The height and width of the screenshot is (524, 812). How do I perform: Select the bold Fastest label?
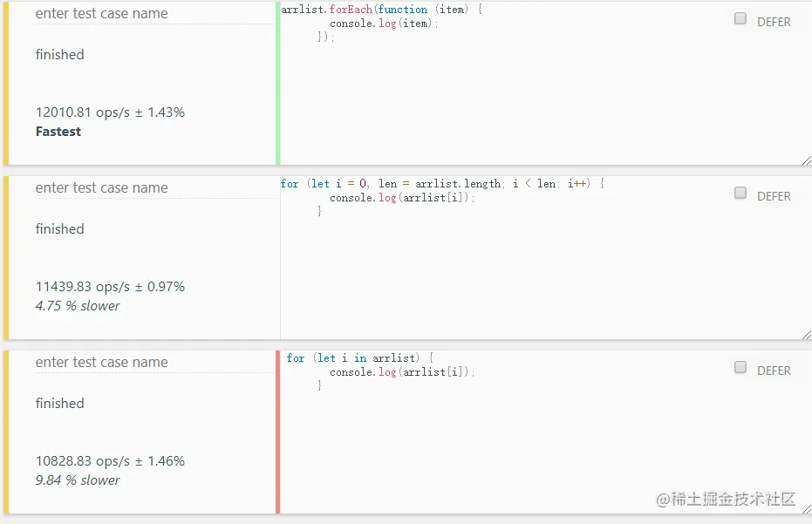coord(58,132)
